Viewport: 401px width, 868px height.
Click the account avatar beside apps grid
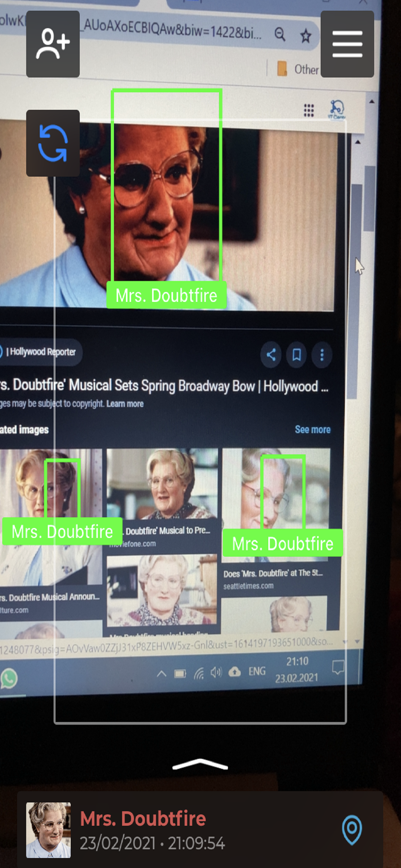[x=337, y=109]
